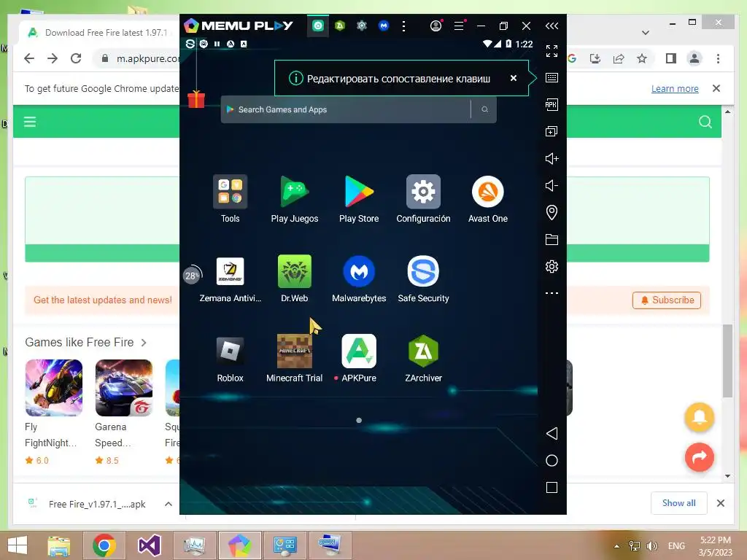Expand Free Fire apk download options
747x560 pixels.
tap(169, 504)
